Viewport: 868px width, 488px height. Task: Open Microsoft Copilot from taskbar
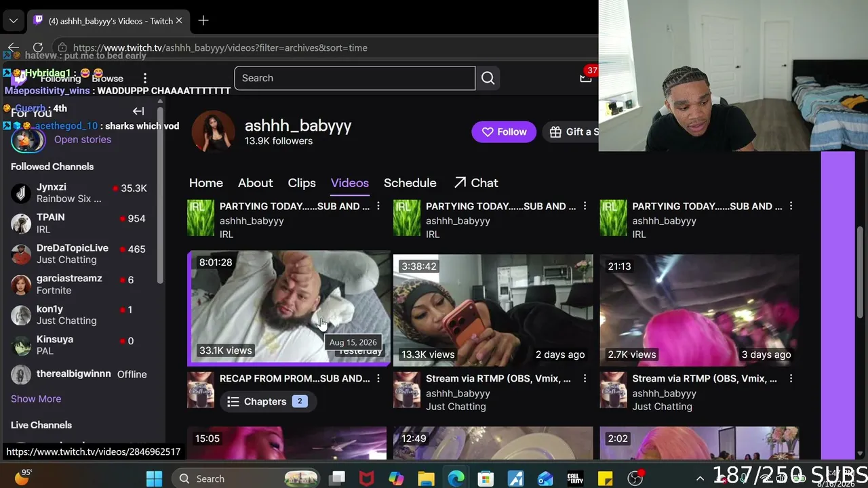tap(396, 479)
